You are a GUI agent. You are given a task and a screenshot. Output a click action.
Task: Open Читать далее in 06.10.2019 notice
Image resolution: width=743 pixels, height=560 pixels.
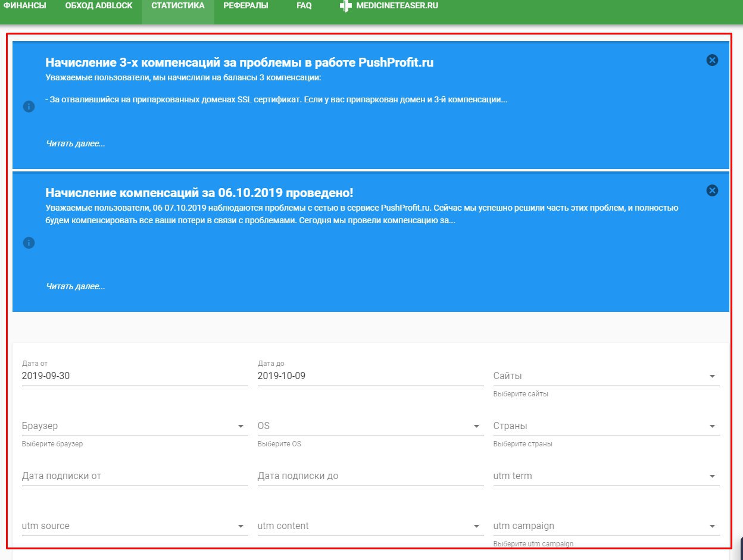click(x=76, y=286)
